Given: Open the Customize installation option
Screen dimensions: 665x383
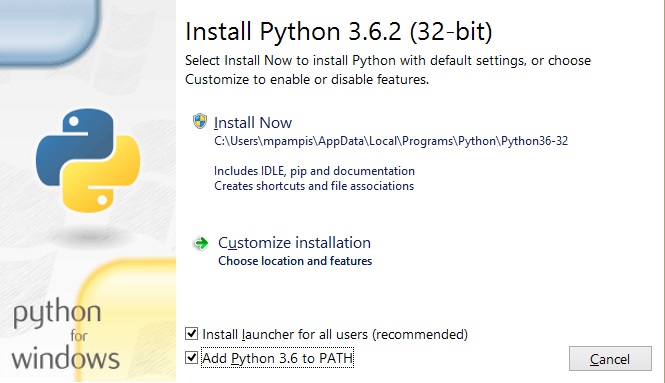Looking at the screenshot, I should pyautogui.click(x=294, y=243).
